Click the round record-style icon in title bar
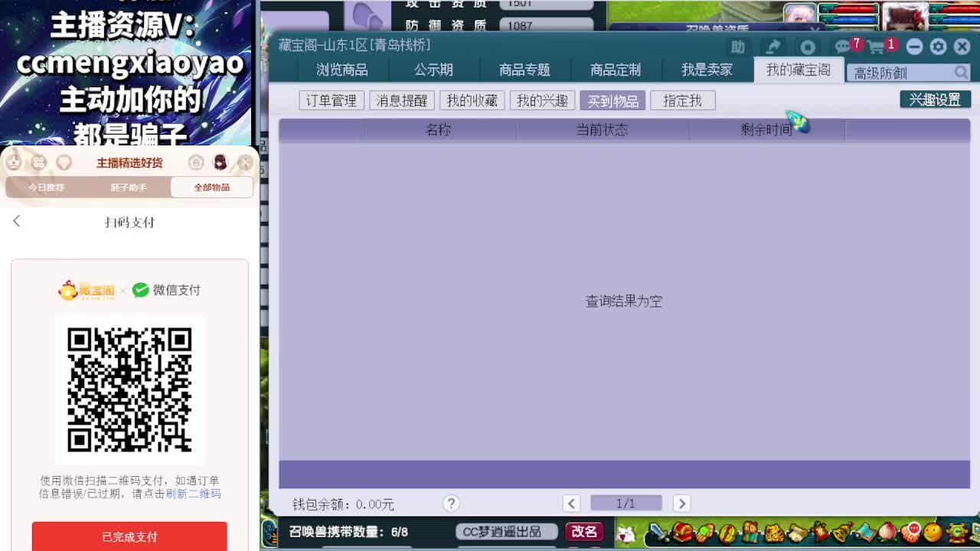This screenshot has height=551, width=980. pyautogui.click(x=807, y=47)
